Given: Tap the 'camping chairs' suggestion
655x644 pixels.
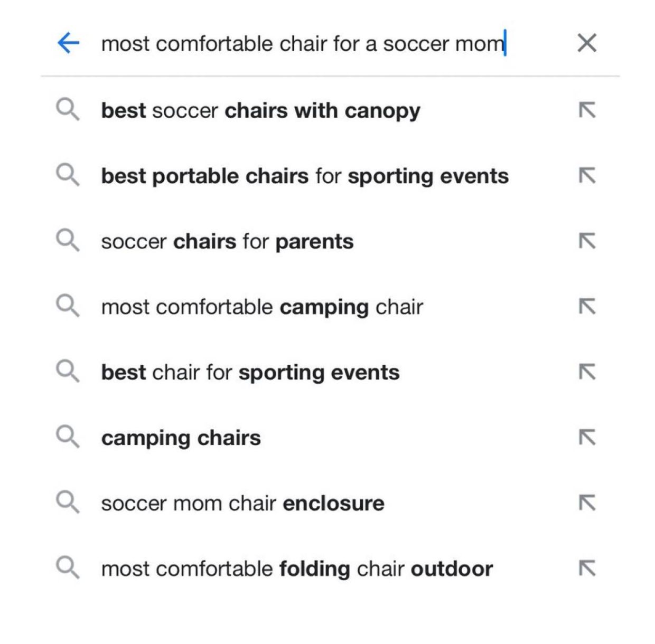Looking at the screenshot, I should [181, 438].
